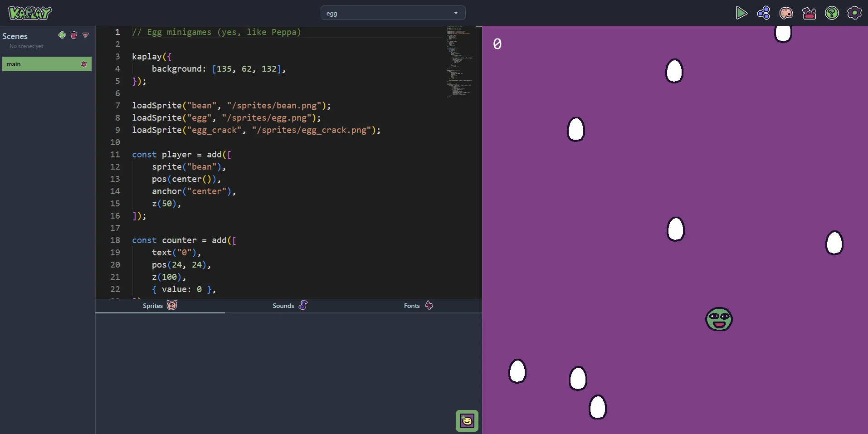Add a new scene with the plus icon
Screen dimensions: 868x434
[62, 35]
